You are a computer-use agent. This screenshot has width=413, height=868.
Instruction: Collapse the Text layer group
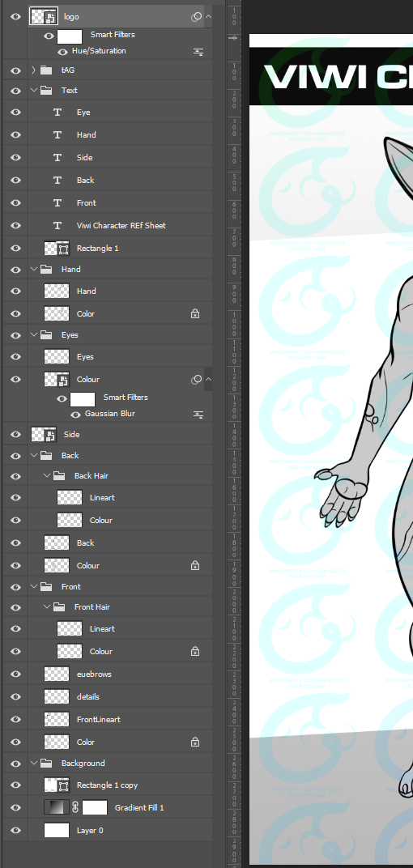tap(34, 90)
